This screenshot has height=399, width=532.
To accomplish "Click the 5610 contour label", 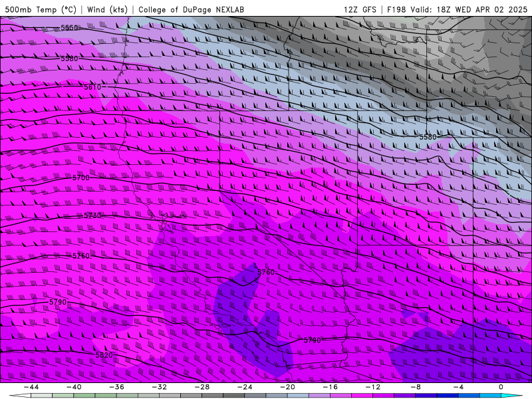I will pos(92,87).
